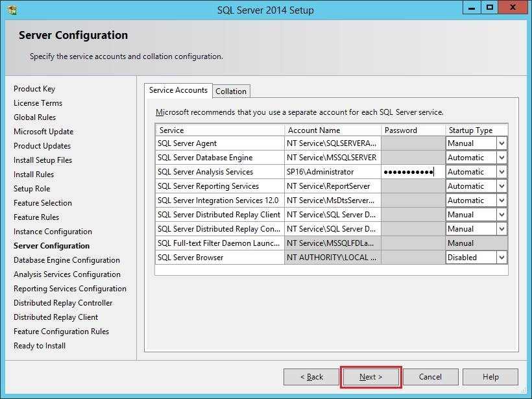Select Setup Role step in sidebar
Screen dimensions: 532x399
click(32, 189)
